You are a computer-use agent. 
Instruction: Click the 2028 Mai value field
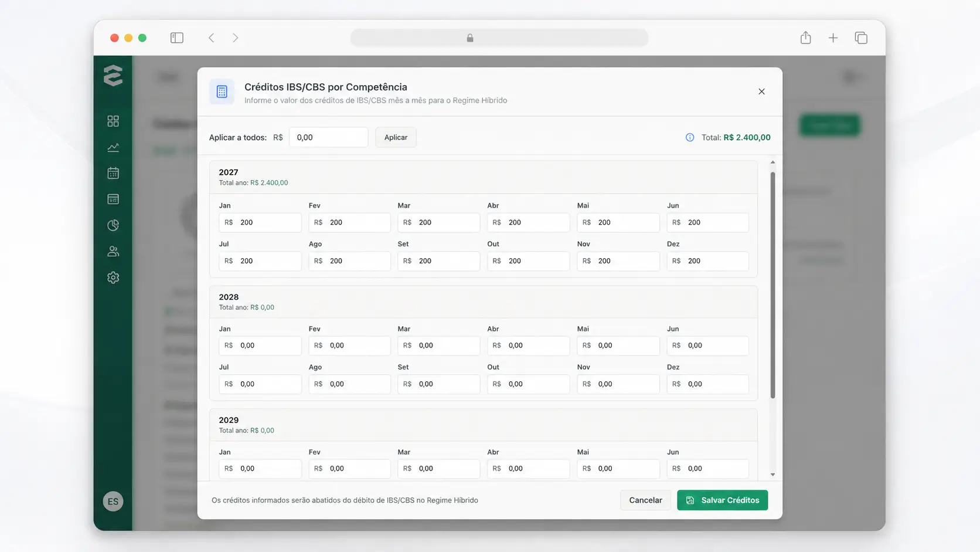pyautogui.click(x=618, y=346)
